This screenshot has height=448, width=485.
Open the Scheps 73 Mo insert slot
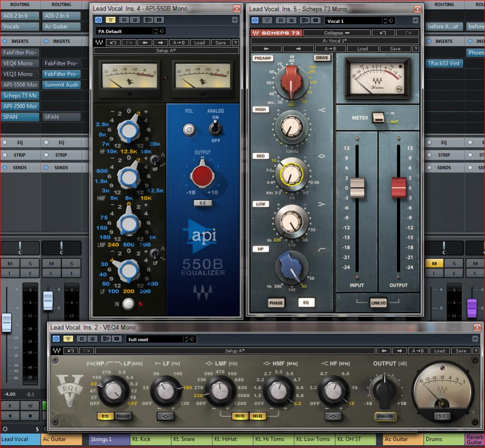pos(20,95)
